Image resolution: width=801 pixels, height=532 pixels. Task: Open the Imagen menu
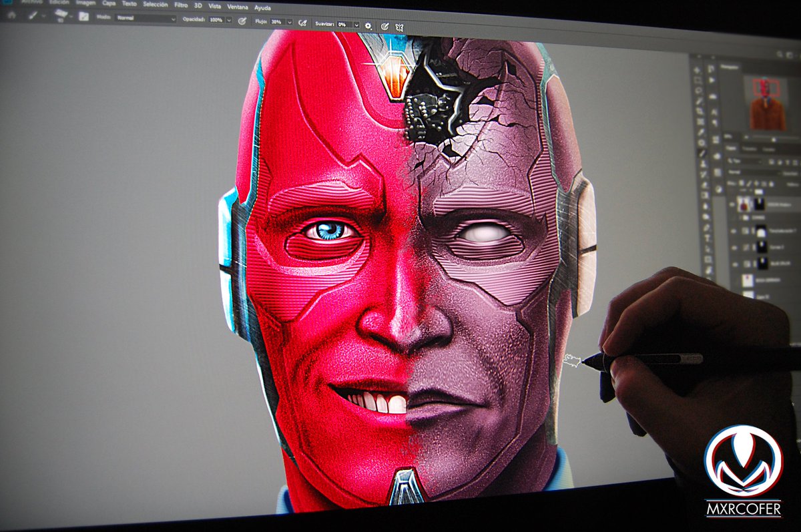pos(86,3)
